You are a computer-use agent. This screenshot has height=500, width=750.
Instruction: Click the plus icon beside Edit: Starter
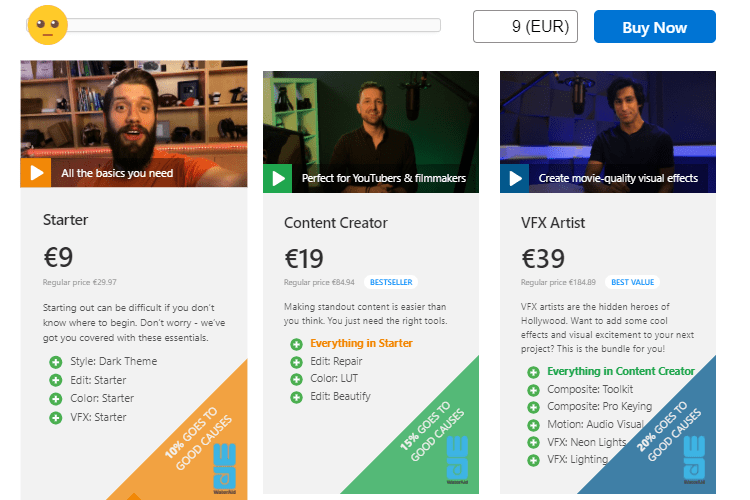pyautogui.click(x=56, y=380)
